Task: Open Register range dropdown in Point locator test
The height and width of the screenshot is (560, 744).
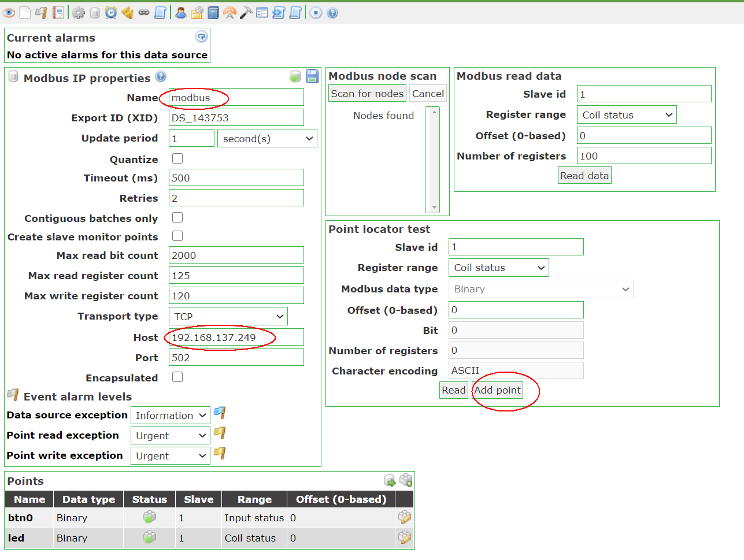Action: coord(499,268)
